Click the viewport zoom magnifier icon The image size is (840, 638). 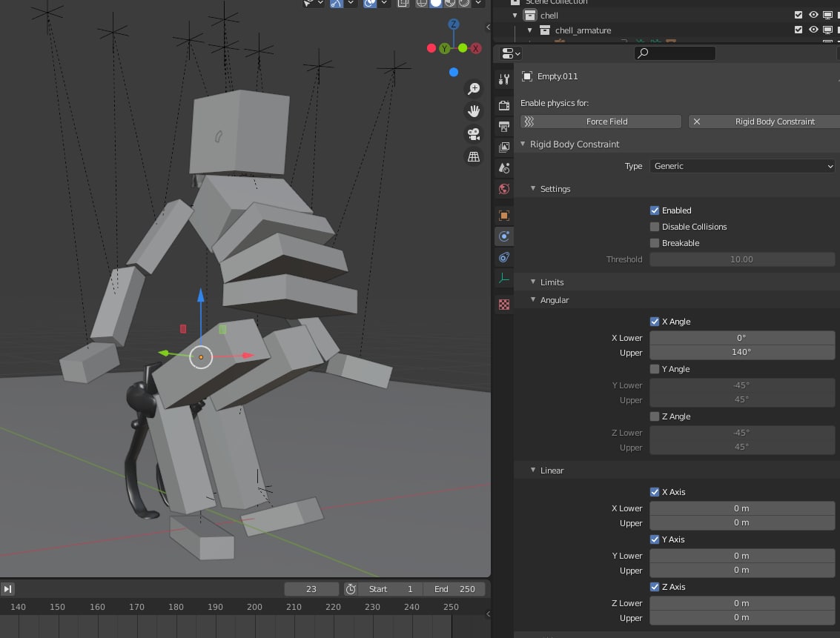[474, 88]
